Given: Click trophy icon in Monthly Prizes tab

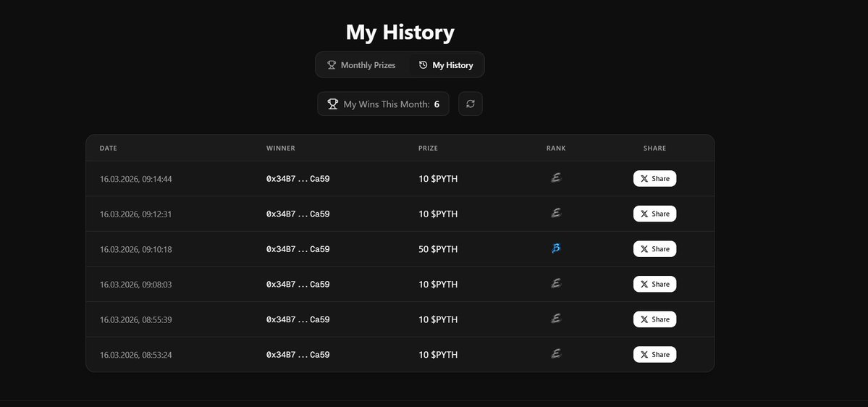Looking at the screenshot, I should click(x=332, y=64).
